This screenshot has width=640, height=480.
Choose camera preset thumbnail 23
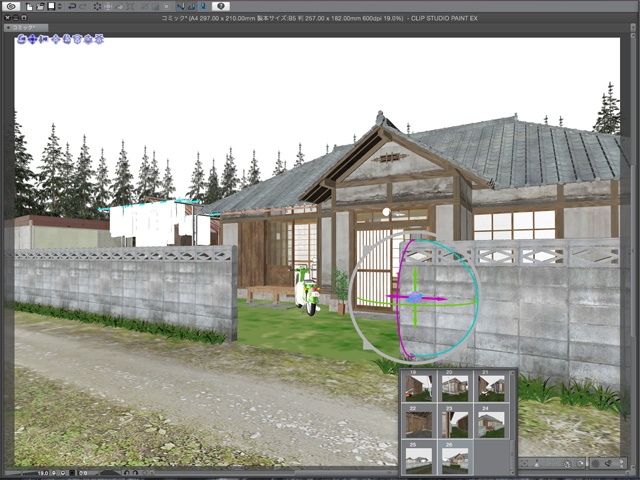455,422
